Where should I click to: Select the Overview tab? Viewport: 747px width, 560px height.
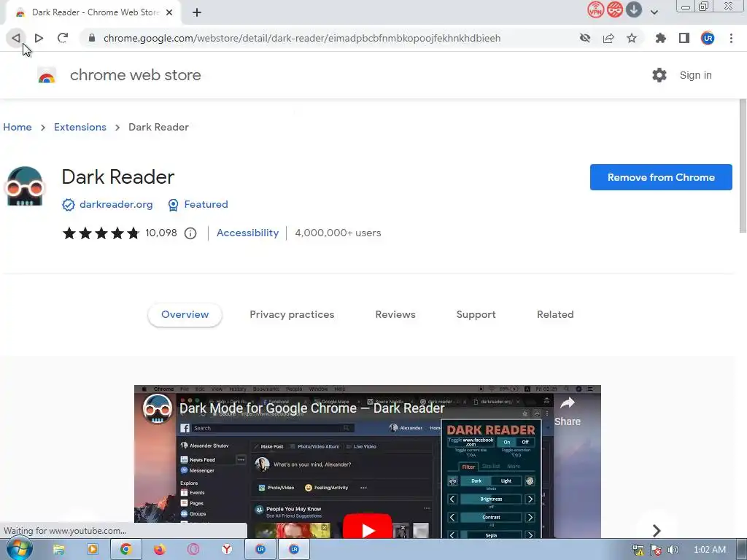point(185,314)
